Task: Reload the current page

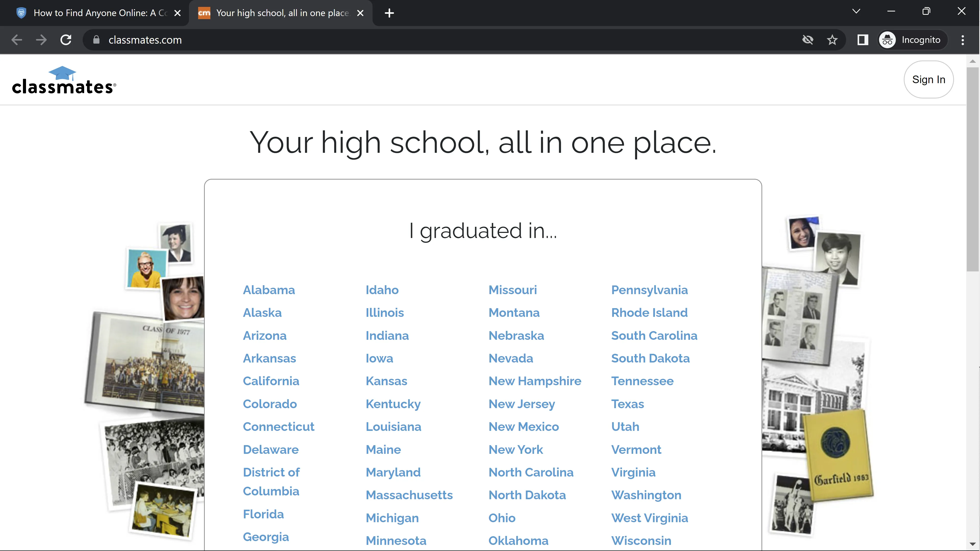Action: (x=66, y=40)
